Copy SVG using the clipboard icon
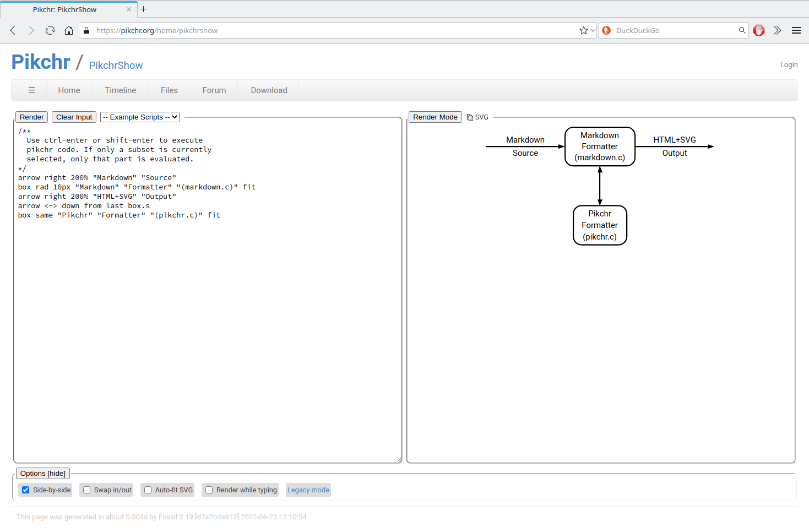Image resolution: width=809 pixels, height=532 pixels. [x=470, y=117]
